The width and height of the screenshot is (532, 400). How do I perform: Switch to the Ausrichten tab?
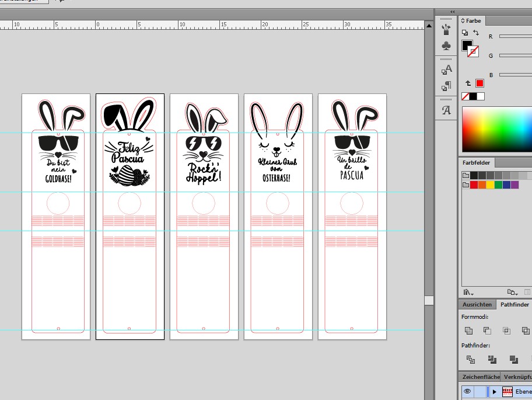[477, 305]
